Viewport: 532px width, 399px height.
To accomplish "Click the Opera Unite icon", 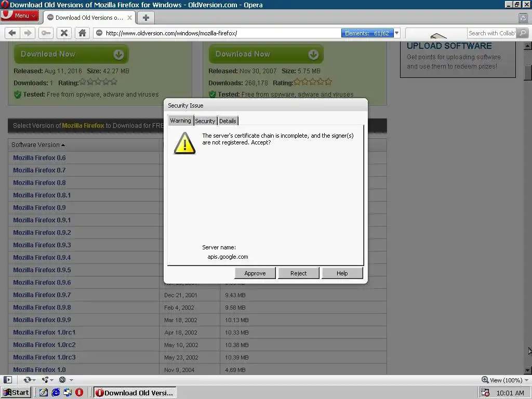I will 45,380.
